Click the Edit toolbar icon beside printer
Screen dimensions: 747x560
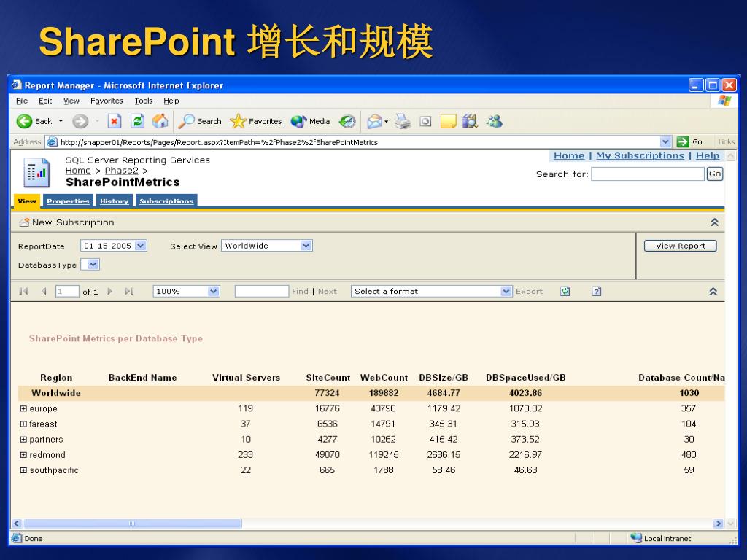[425, 122]
